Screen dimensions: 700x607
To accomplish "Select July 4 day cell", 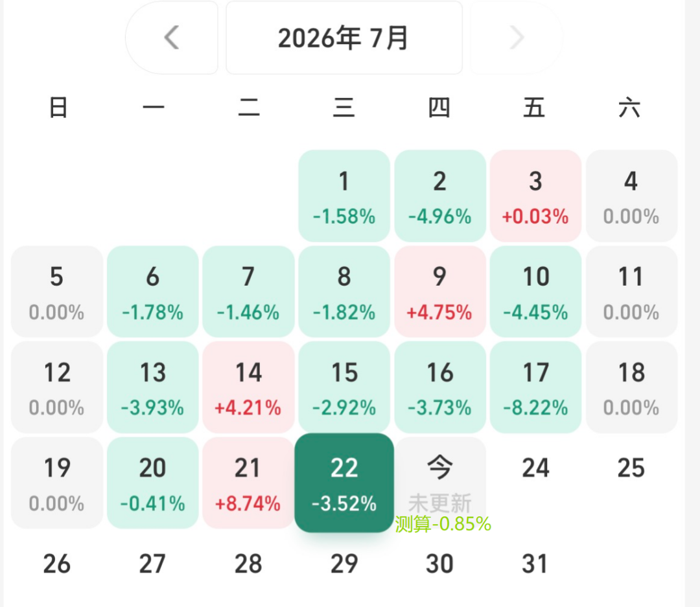I will tap(632, 196).
